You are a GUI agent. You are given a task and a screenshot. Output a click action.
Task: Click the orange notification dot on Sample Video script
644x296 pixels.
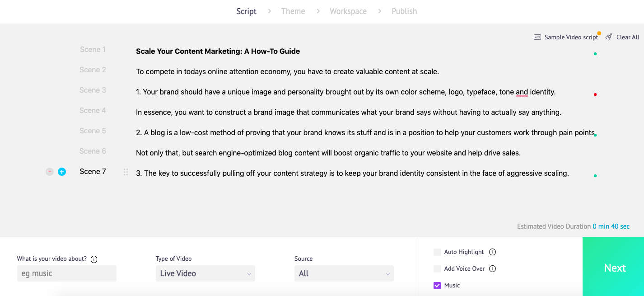pos(599,33)
